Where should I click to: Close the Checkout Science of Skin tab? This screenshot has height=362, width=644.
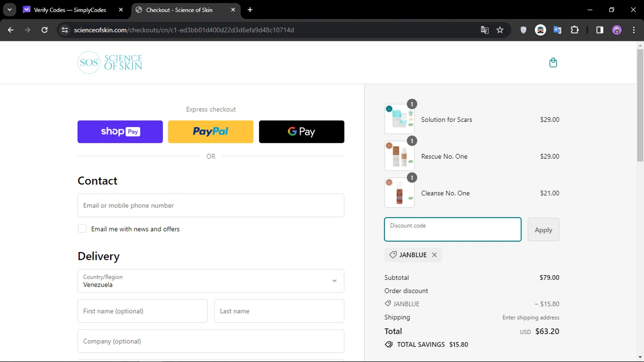pyautogui.click(x=233, y=9)
